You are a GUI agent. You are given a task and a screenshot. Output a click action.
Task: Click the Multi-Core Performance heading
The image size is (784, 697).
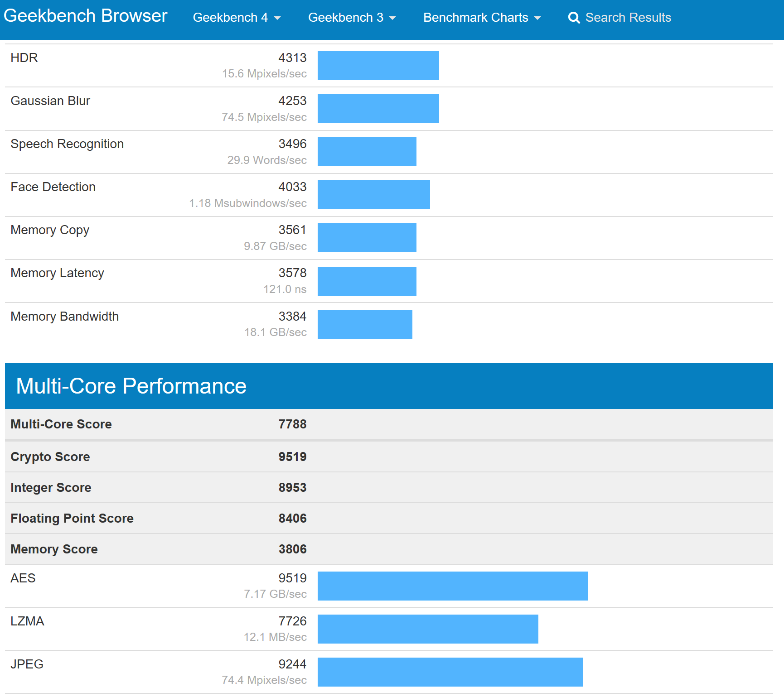click(131, 386)
